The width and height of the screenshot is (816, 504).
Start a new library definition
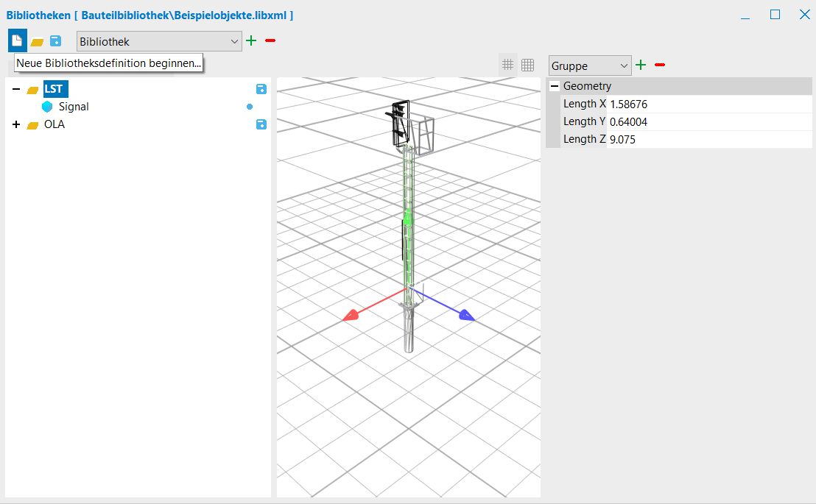[17, 41]
